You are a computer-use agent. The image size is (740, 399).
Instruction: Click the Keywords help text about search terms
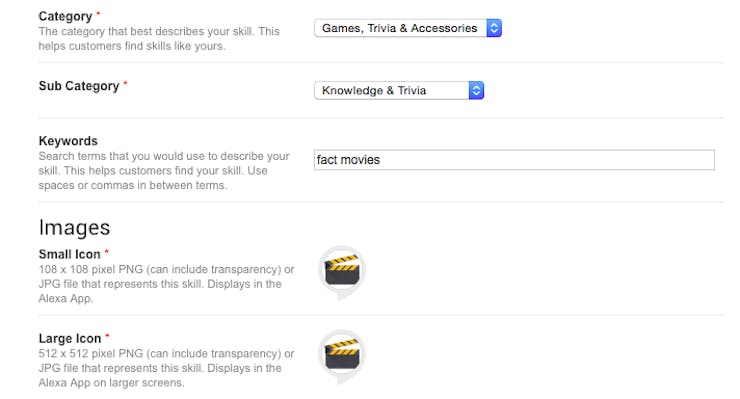tap(164, 170)
